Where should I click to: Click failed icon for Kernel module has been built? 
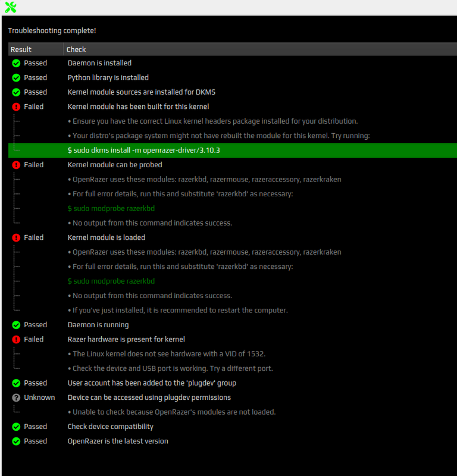(x=16, y=107)
